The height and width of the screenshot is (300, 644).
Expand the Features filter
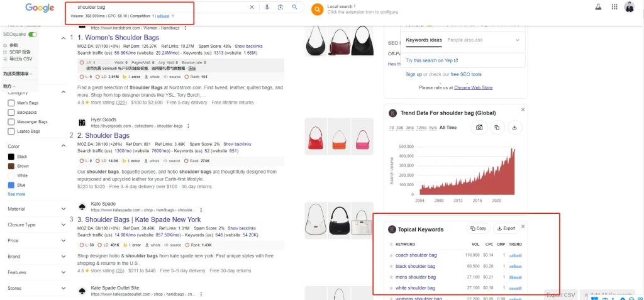pos(64,272)
